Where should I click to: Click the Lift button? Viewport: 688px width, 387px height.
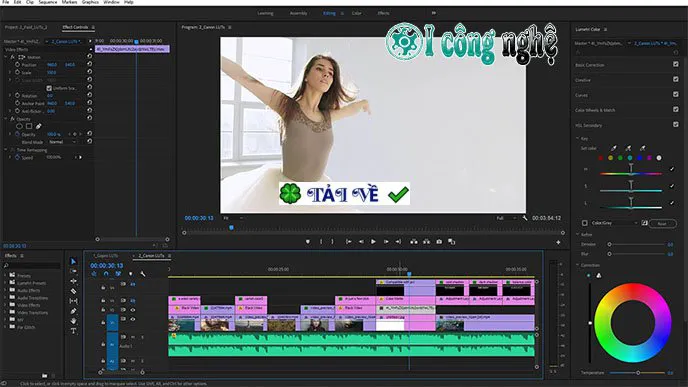[414, 242]
